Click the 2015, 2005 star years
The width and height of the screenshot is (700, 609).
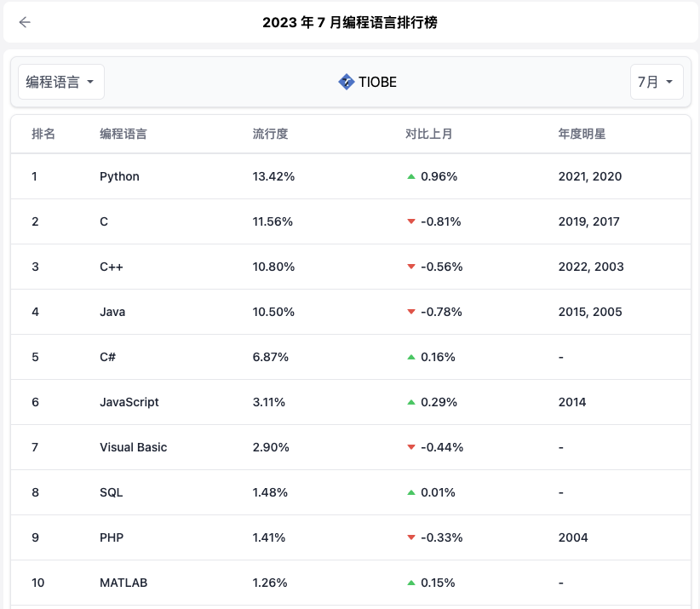590,312
